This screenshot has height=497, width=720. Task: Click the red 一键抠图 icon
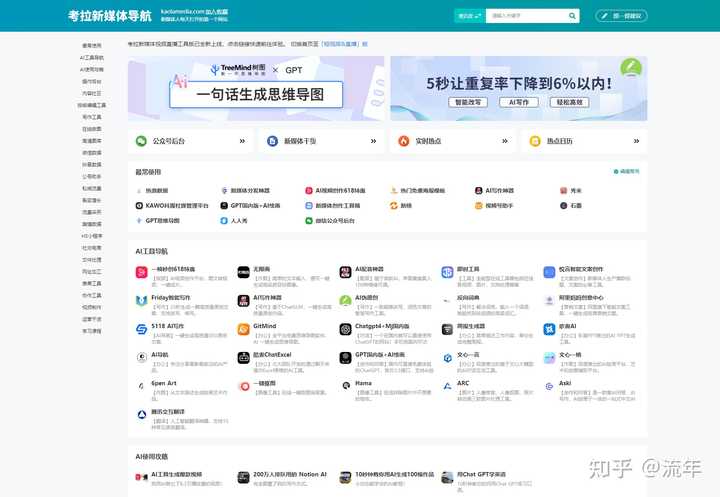[x=243, y=386]
